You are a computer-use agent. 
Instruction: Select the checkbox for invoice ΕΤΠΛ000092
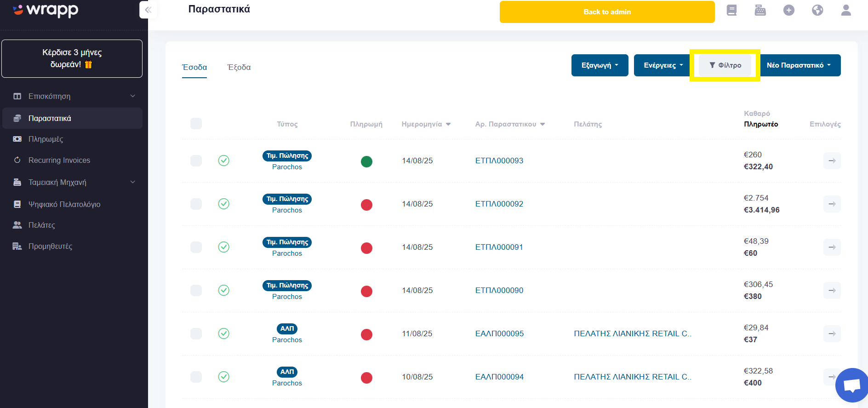[x=196, y=204]
